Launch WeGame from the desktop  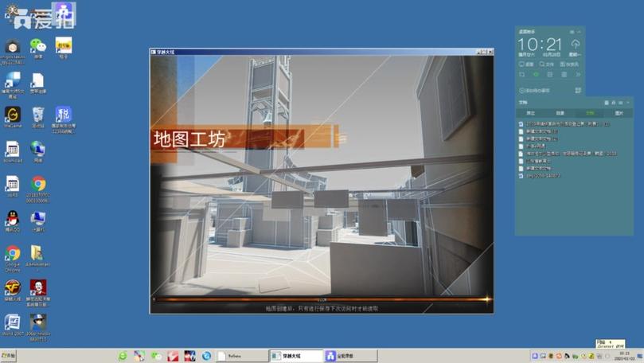coord(13,117)
